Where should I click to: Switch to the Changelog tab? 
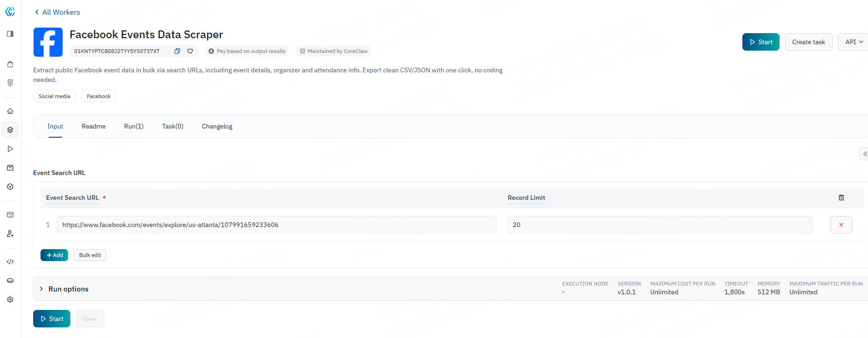click(x=217, y=126)
